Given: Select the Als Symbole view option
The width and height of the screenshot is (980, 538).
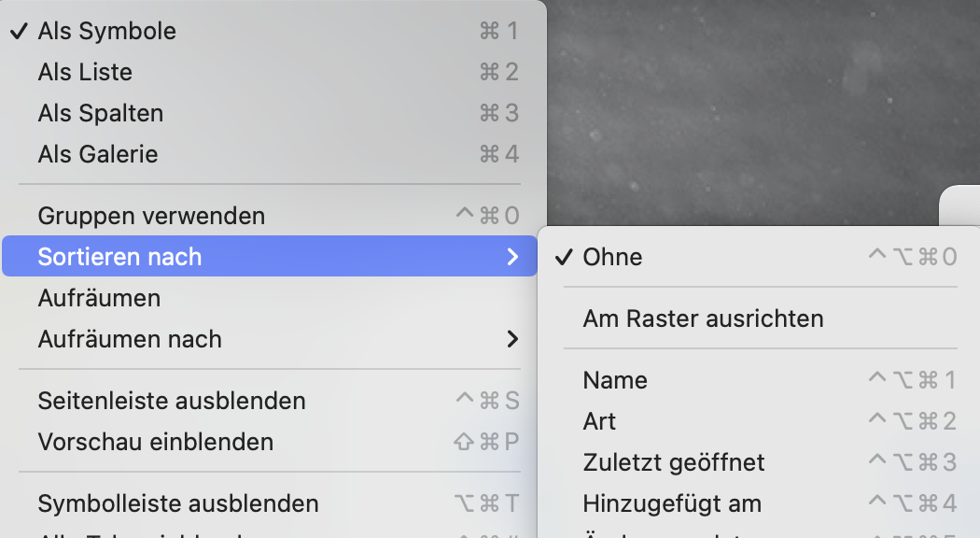Looking at the screenshot, I should coord(107,31).
